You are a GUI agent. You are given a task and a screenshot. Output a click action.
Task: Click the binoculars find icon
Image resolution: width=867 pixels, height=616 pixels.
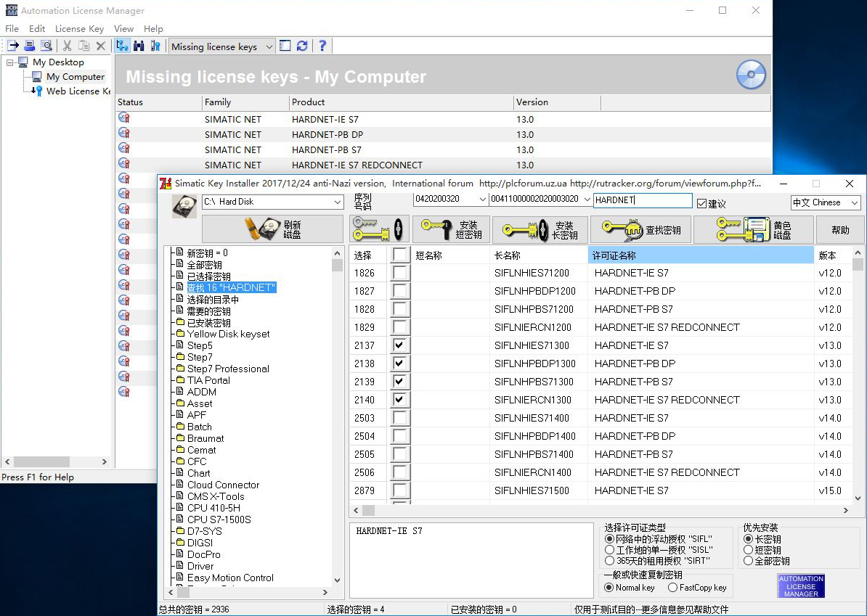click(x=139, y=46)
